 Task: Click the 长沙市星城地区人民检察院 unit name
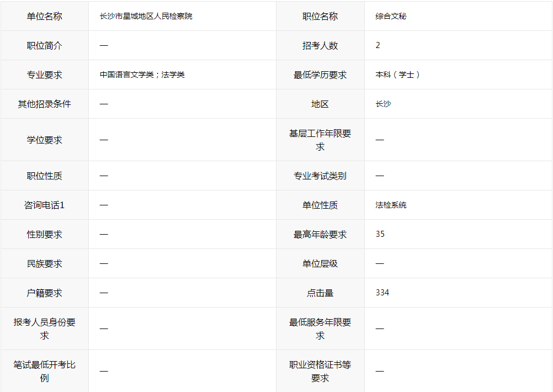tap(146, 16)
